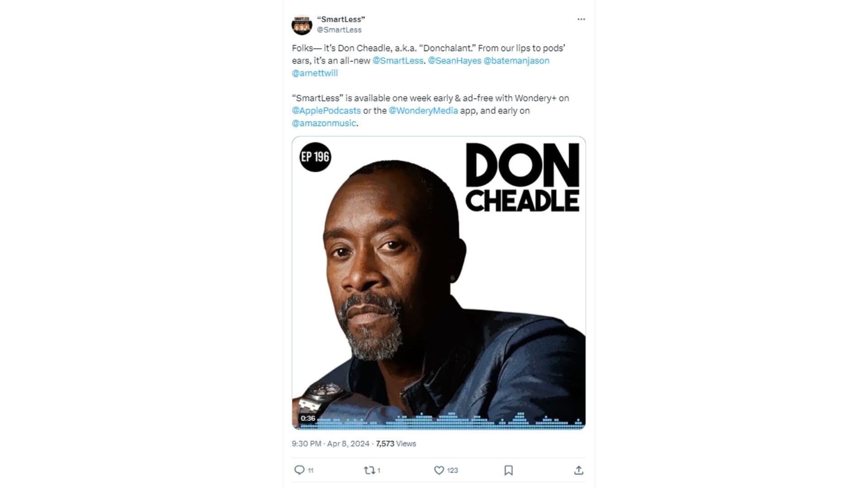
Task: Click the EP 196 badge on thumbnail
Action: pyautogui.click(x=315, y=157)
